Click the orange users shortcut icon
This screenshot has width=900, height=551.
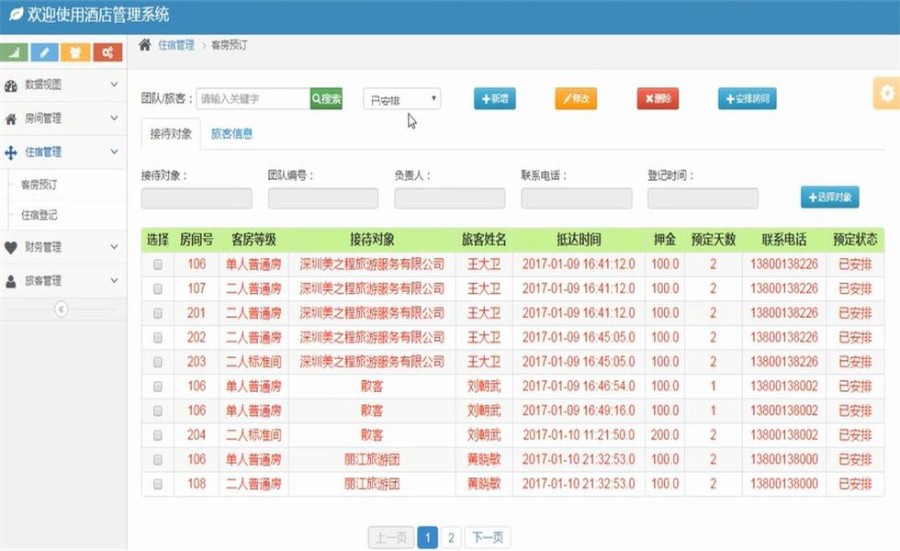76,52
